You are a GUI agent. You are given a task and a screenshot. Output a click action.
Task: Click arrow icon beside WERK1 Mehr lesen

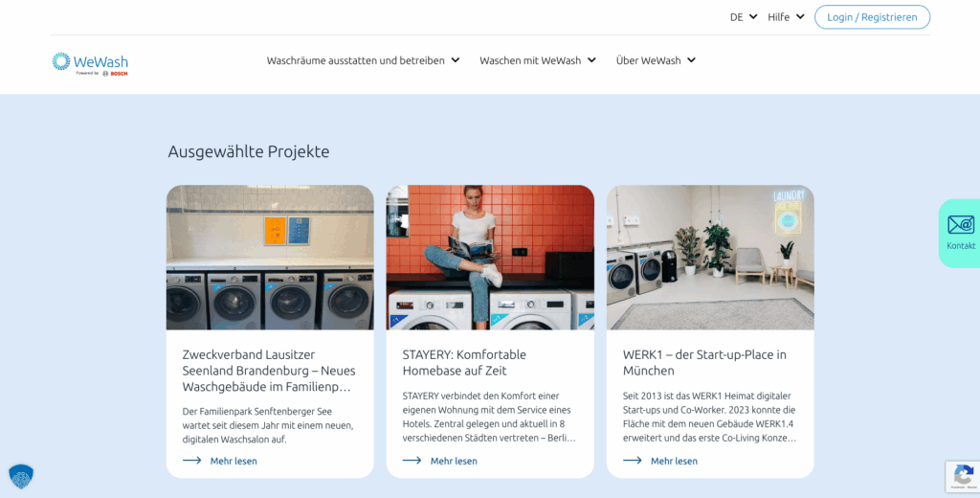click(x=633, y=461)
